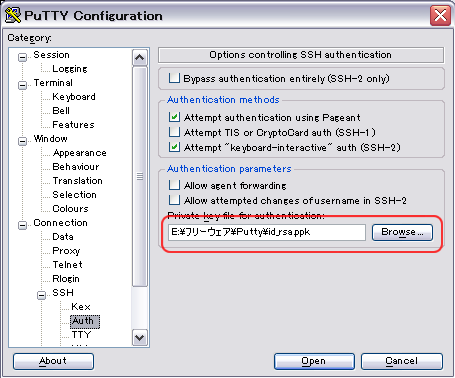Cancel the PuTTY configuration
455x378 pixels.
[402, 361]
